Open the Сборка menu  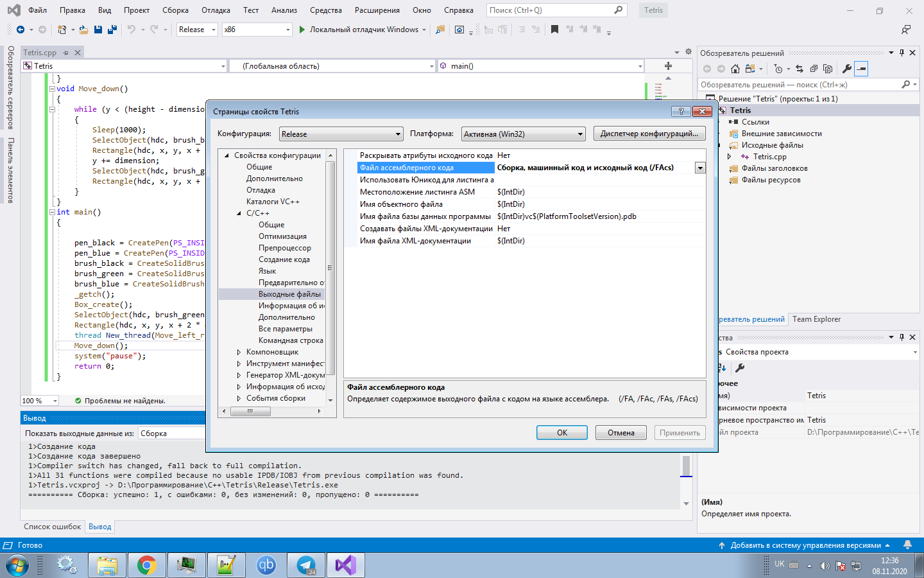pyautogui.click(x=175, y=10)
